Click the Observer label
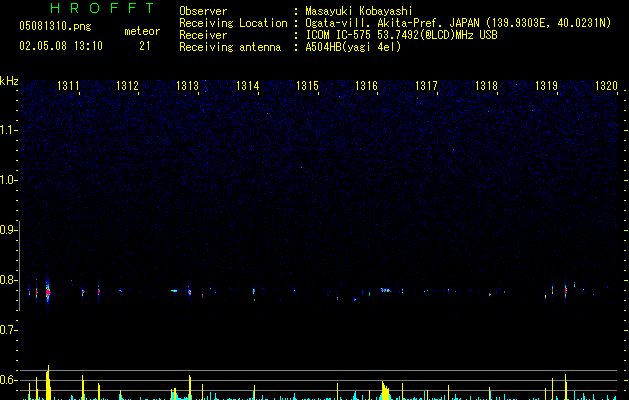629x400 pixels. coord(203,11)
